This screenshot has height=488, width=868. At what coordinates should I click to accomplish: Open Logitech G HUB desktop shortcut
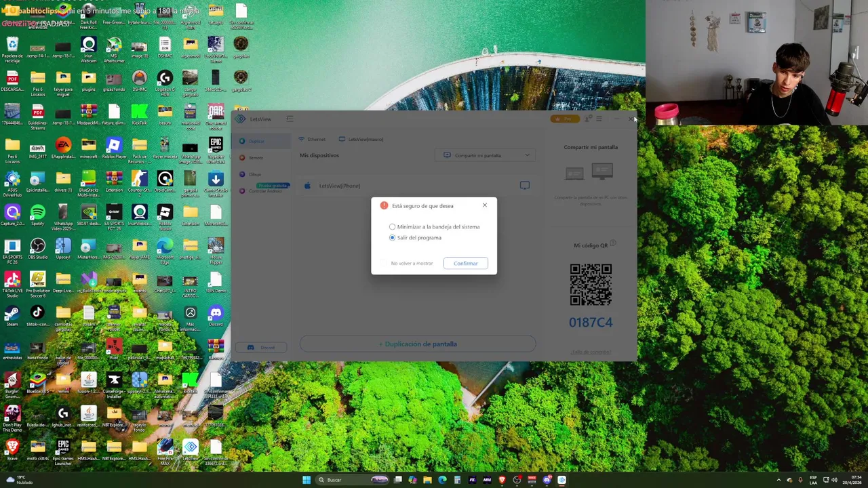point(165,82)
